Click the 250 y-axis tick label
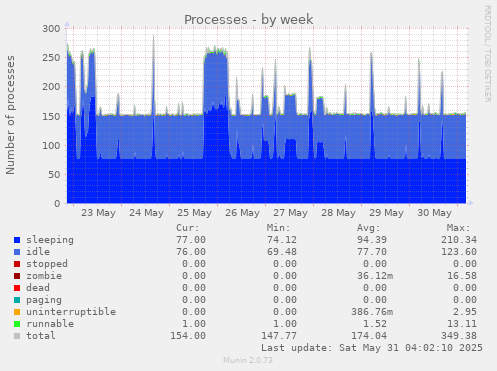Screen dimensions: 497x371 point(51,58)
